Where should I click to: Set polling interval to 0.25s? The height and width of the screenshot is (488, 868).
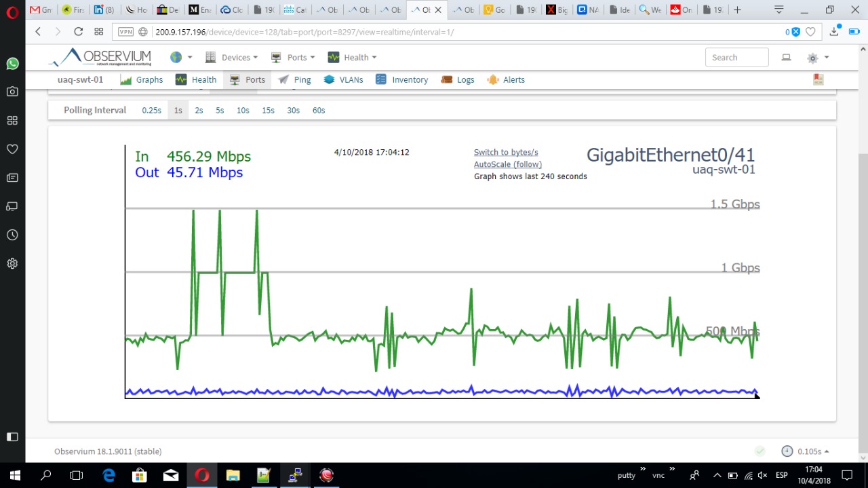tap(151, 110)
